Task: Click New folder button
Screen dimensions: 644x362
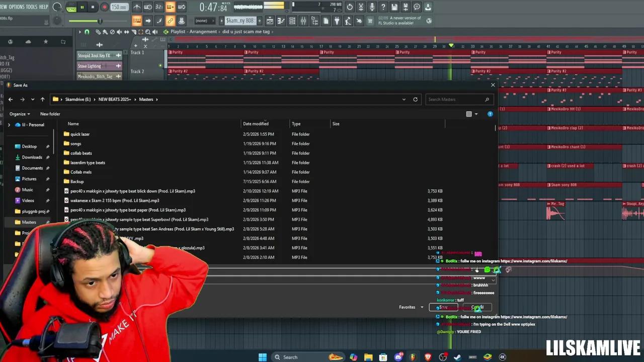Action: click(50, 114)
